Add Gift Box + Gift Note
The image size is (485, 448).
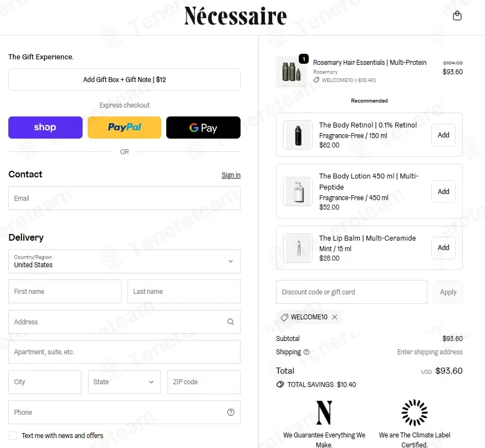(124, 79)
